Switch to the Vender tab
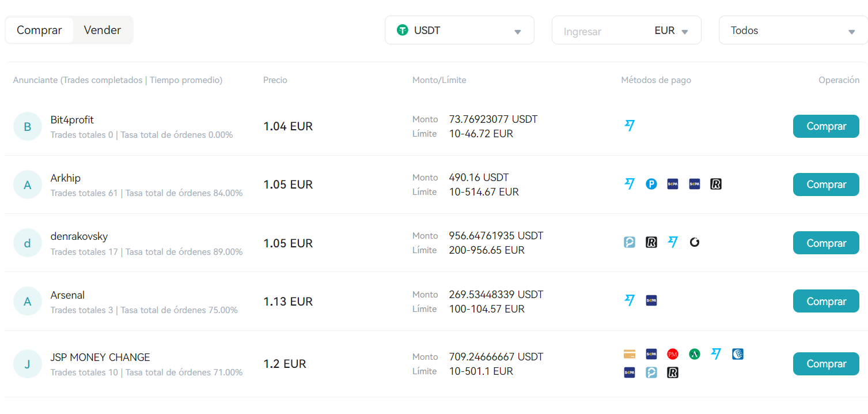868x414 pixels. (x=103, y=30)
